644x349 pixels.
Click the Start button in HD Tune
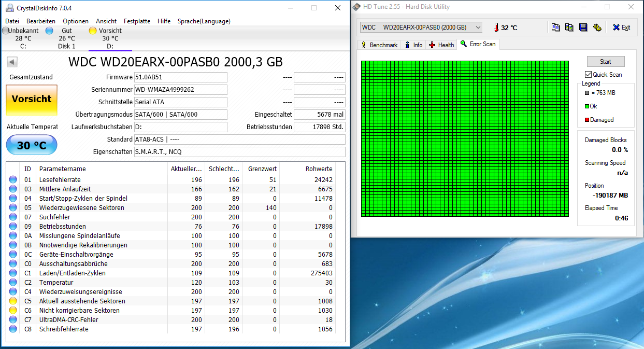coord(606,61)
